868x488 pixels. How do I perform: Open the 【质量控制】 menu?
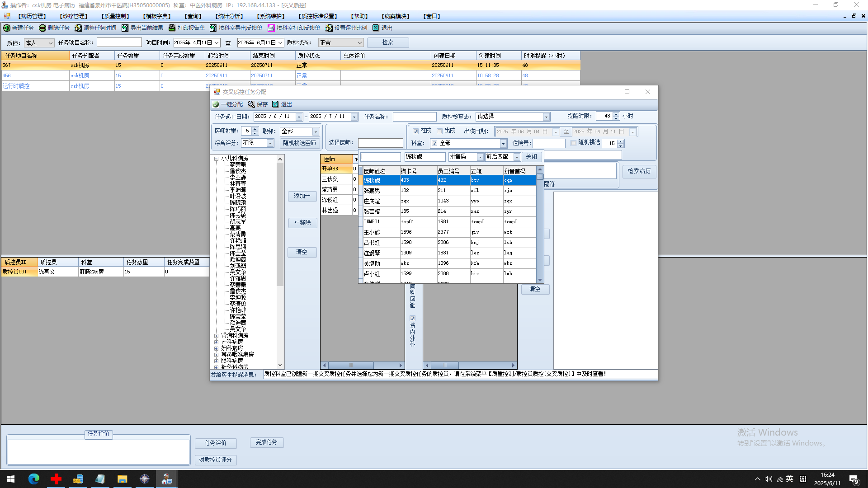115,16
